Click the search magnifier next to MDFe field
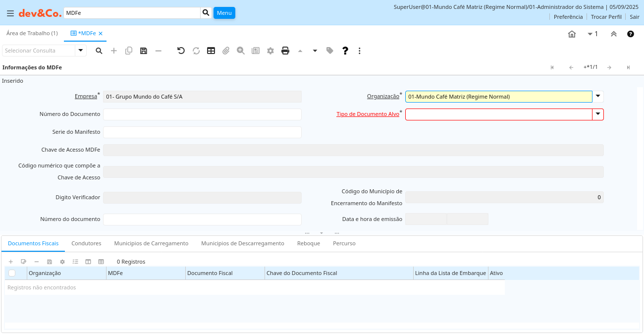The image size is (644, 334). 206,13
